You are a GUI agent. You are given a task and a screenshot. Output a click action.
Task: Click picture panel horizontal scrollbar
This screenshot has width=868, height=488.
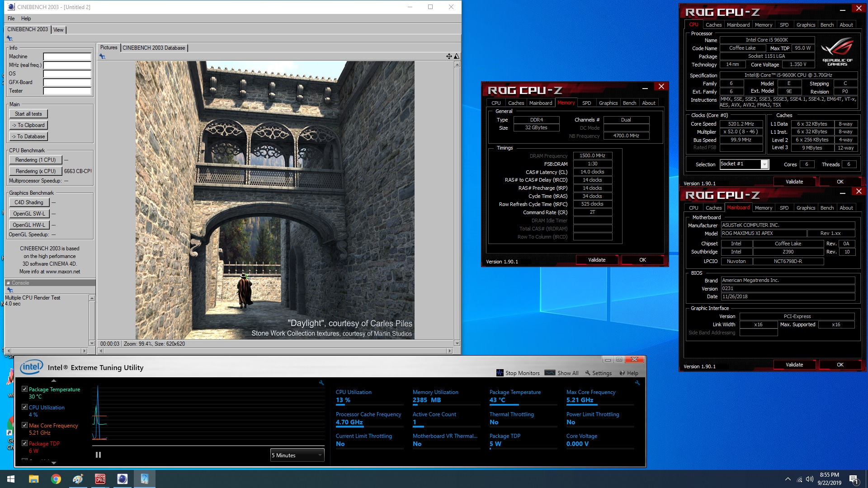tap(276, 351)
